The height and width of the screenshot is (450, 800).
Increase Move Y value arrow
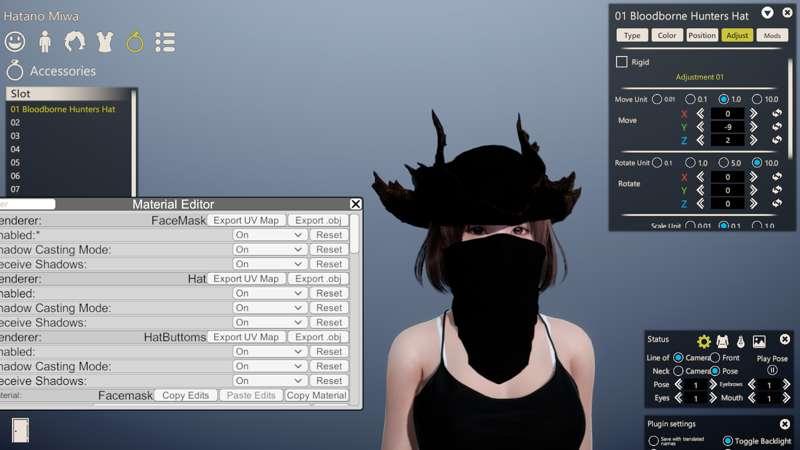point(754,127)
